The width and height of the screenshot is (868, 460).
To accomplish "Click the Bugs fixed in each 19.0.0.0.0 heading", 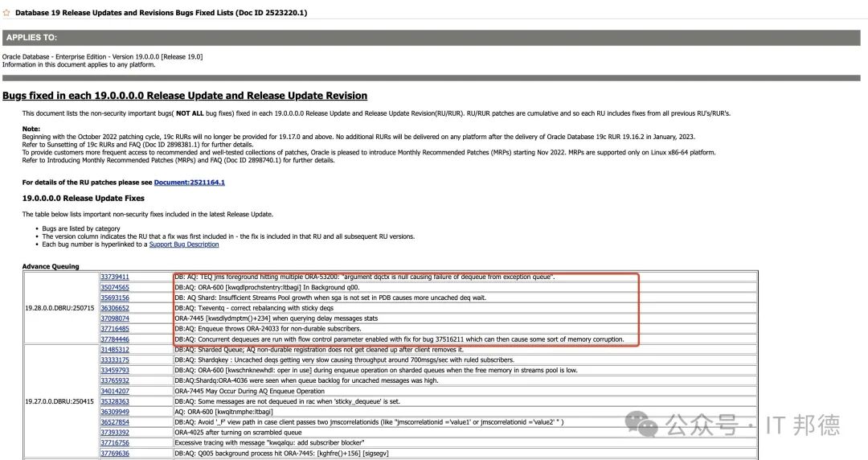I will tap(185, 96).
